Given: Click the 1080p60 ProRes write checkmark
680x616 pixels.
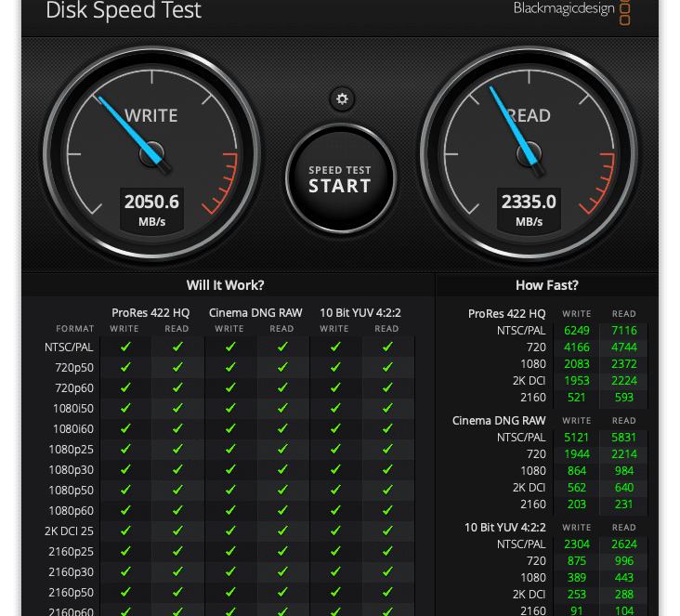Looking at the screenshot, I should (125, 510).
